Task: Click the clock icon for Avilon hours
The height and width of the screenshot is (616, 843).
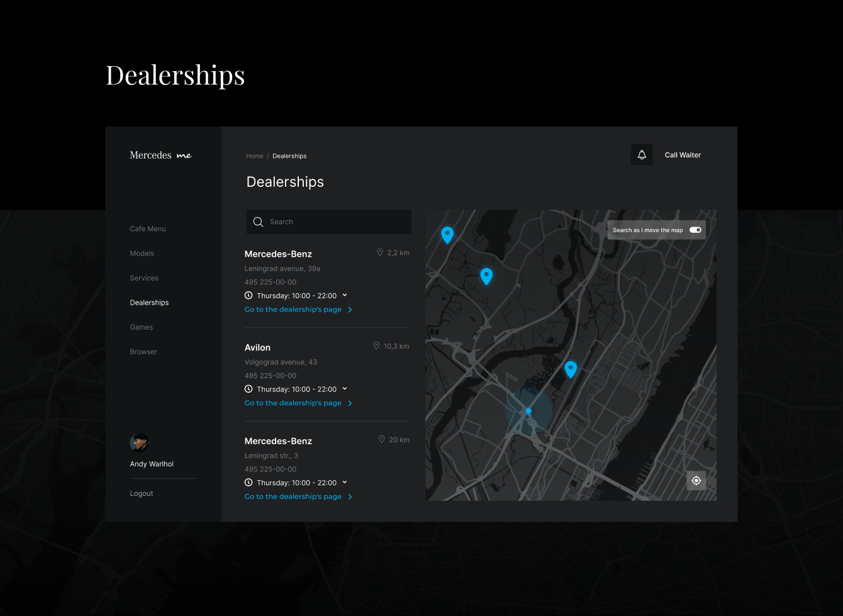Action: point(248,389)
